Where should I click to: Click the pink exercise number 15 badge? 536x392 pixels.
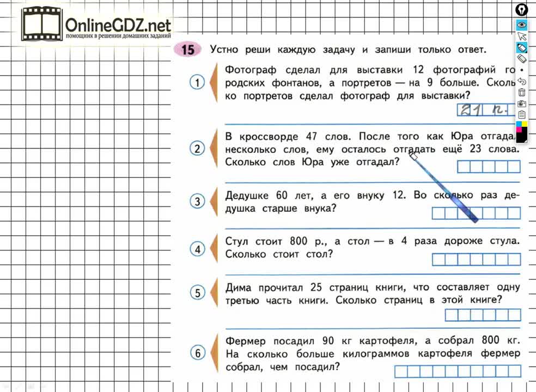pyautogui.click(x=187, y=50)
